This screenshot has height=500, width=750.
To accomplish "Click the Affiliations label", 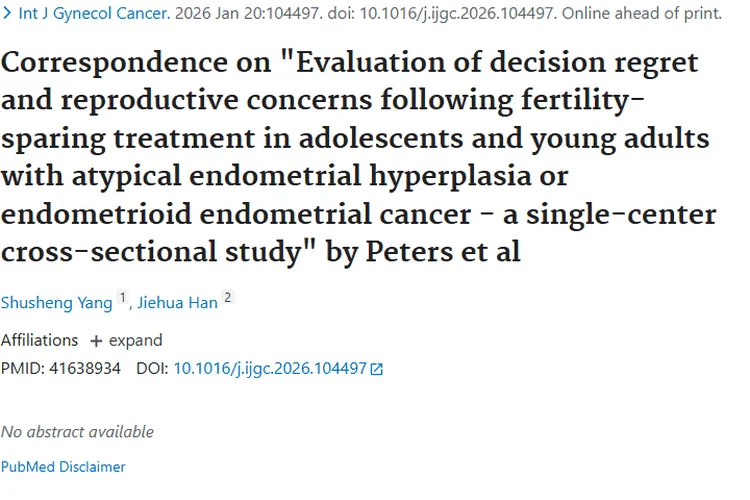I will pos(39,340).
